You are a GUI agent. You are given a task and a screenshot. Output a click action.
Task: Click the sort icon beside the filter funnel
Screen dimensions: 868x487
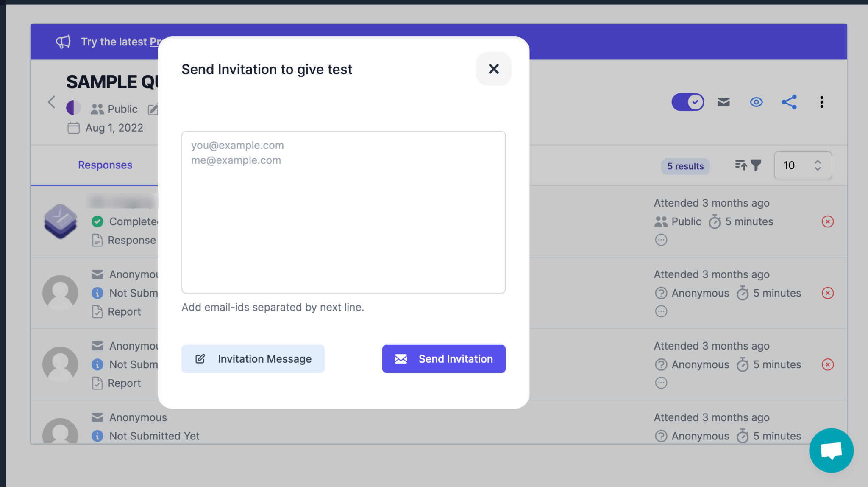[741, 165]
